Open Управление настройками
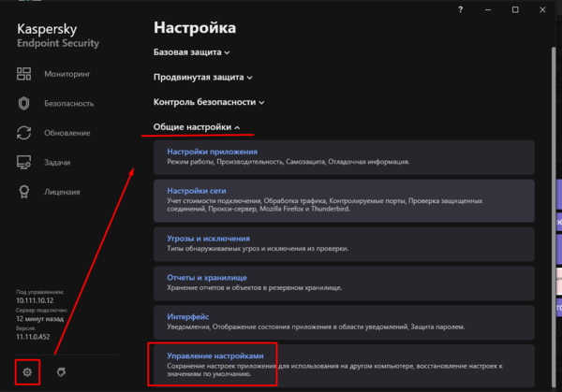 [222, 356]
